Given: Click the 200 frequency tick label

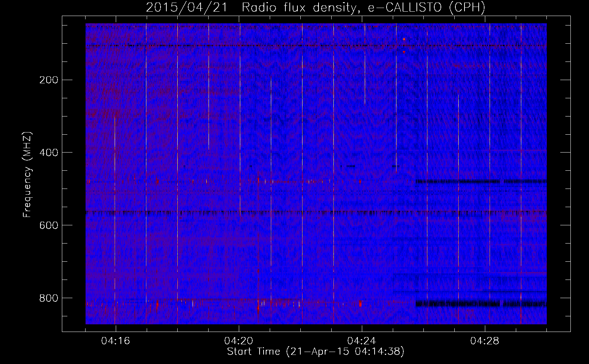Looking at the screenshot, I should (x=48, y=80).
